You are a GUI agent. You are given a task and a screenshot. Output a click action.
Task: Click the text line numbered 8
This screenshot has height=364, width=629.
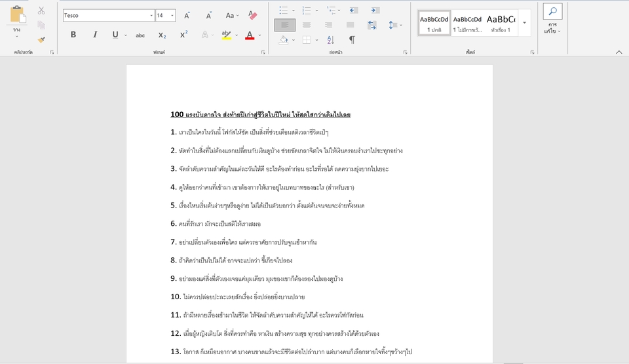click(231, 260)
